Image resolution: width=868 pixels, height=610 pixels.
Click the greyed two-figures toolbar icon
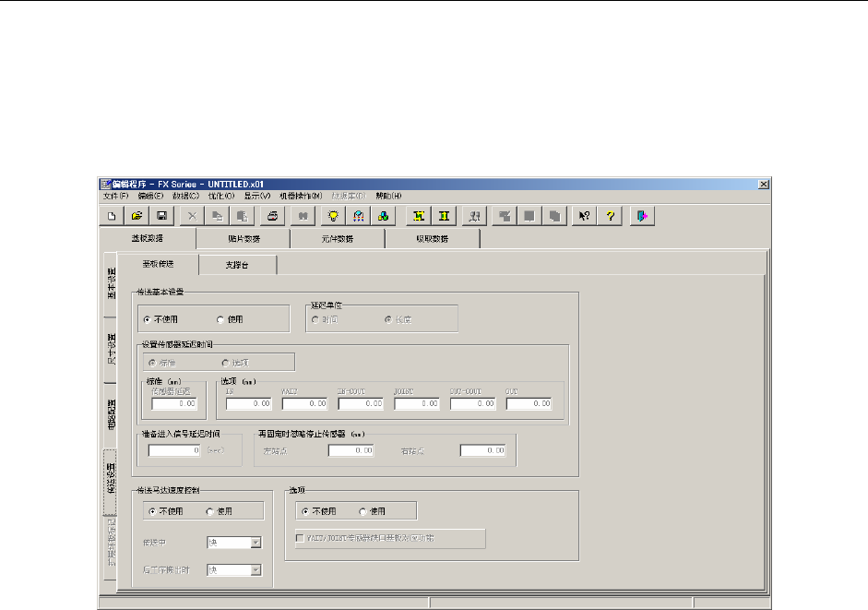[474, 216]
